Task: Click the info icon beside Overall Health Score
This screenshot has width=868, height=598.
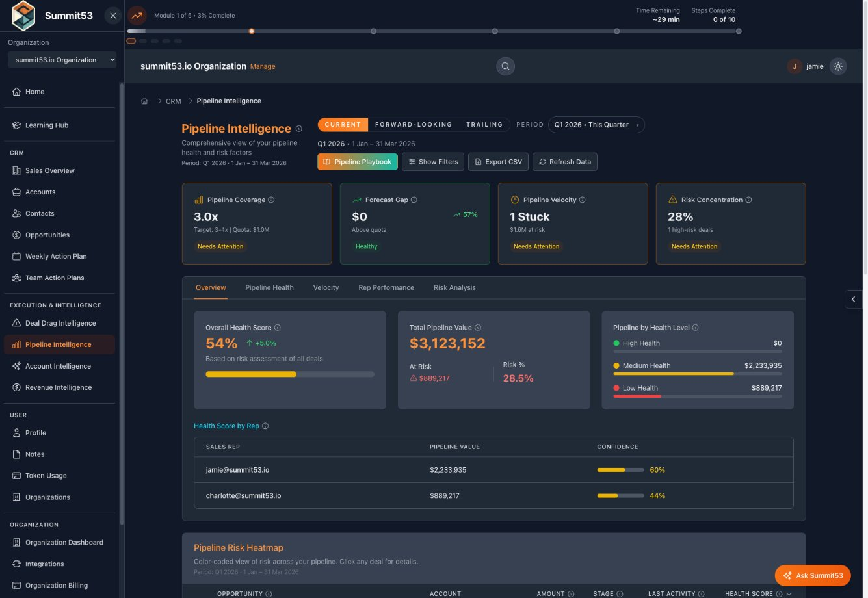Action: [x=279, y=328]
